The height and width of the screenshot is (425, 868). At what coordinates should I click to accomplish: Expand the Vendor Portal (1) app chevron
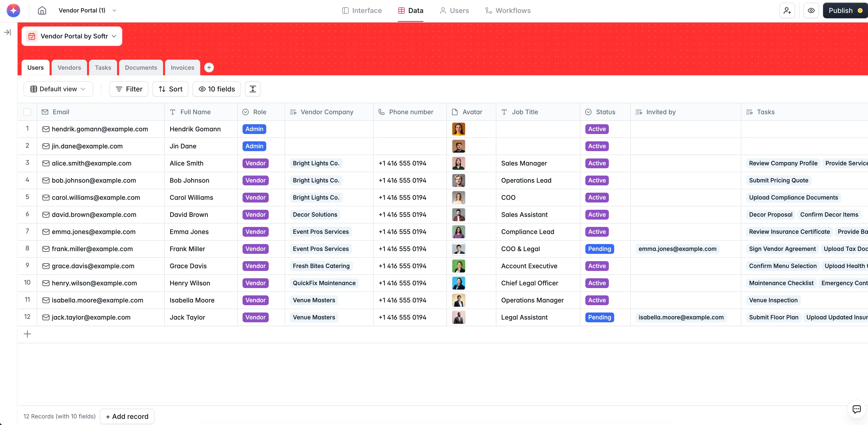point(115,11)
